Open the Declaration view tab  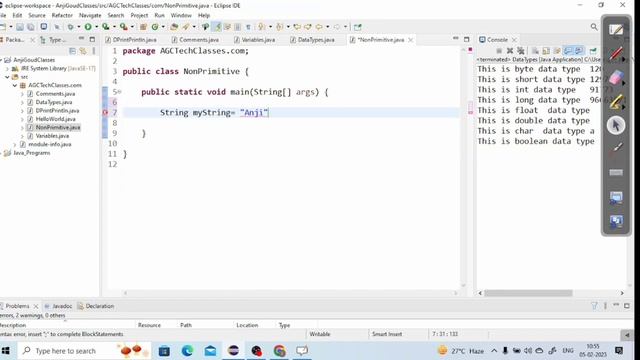point(96,306)
